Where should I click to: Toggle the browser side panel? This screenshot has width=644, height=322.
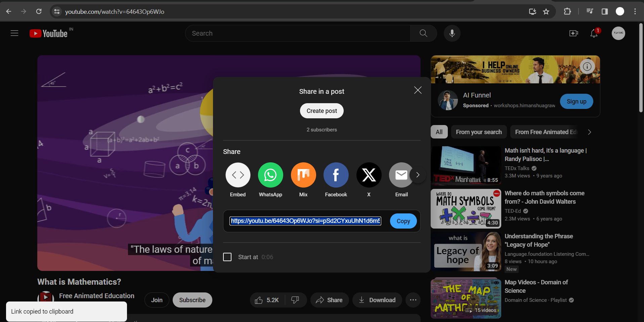[605, 11]
